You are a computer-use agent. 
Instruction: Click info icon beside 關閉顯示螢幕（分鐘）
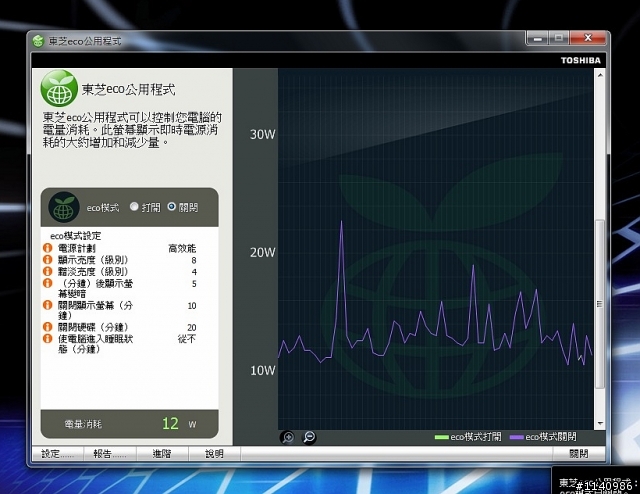[48, 305]
